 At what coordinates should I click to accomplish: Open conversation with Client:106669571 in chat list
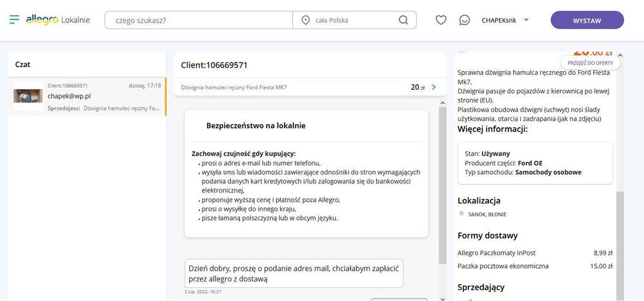pos(86,97)
